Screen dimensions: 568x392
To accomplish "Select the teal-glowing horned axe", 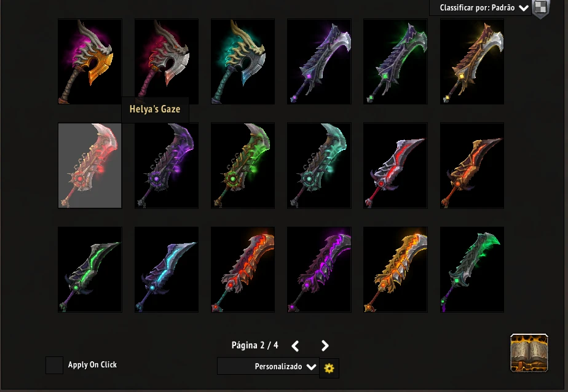I will point(243,61).
